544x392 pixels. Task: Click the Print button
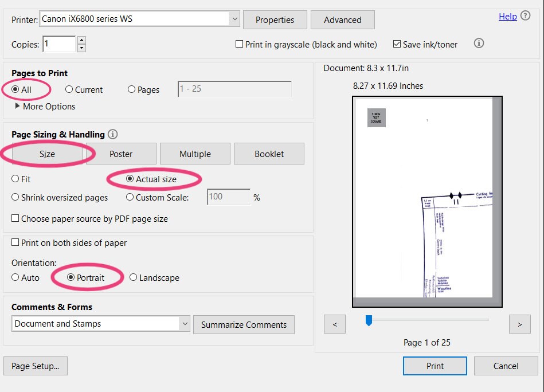click(435, 366)
